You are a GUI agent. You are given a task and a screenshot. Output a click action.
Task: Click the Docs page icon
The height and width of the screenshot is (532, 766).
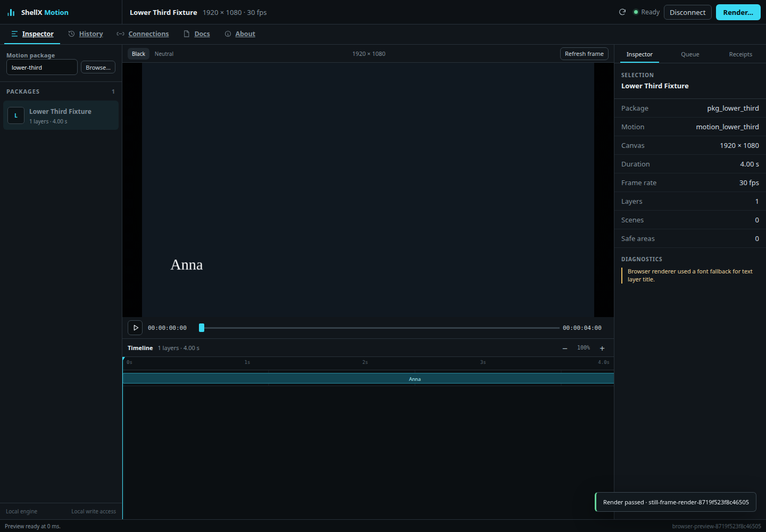click(x=187, y=34)
